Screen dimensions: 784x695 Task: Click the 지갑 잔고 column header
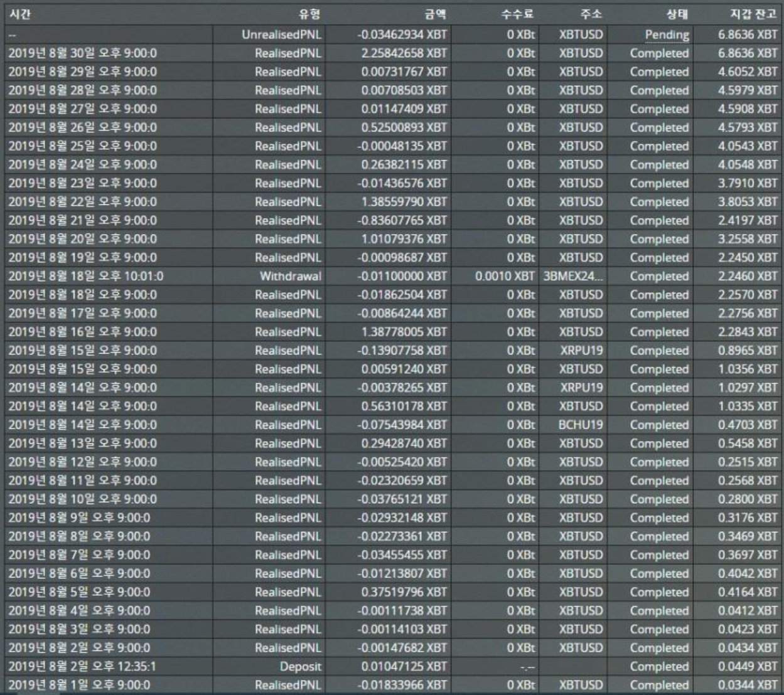pyautogui.click(x=753, y=14)
